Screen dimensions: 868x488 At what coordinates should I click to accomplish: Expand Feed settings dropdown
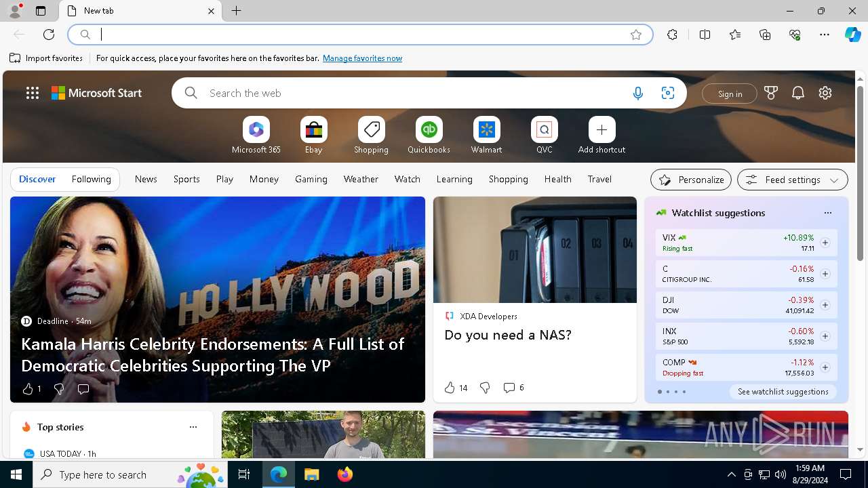click(x=793, y=180)
